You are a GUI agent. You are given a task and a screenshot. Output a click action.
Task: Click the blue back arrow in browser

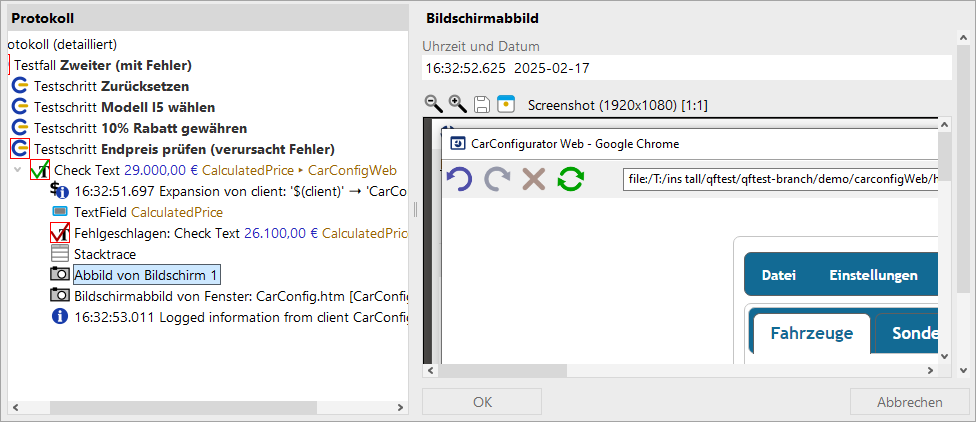coord(459,179)
